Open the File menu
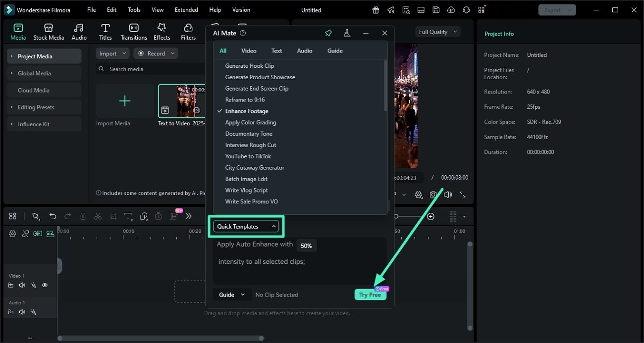This screenshot has height=343, width=644. point(92,10)
